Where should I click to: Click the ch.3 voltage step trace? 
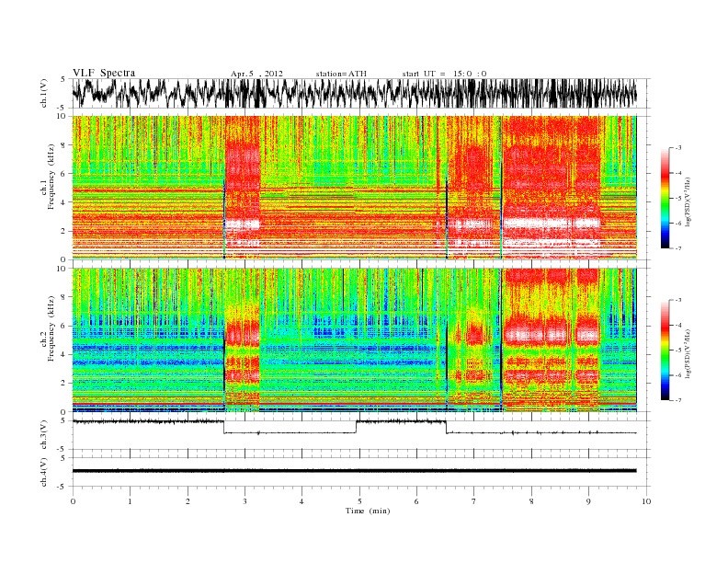coord(354,428)
